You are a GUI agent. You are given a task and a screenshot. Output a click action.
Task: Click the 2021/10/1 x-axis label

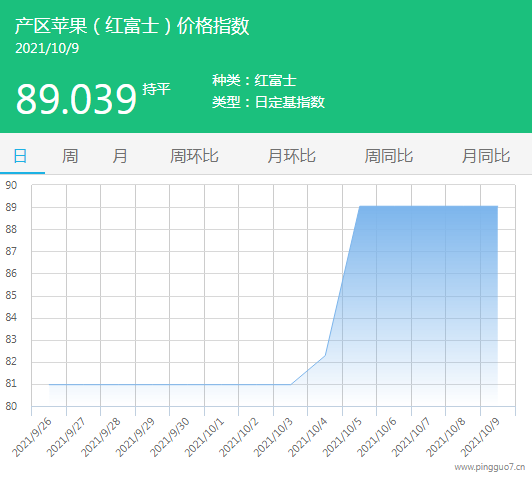coord(205,438)
